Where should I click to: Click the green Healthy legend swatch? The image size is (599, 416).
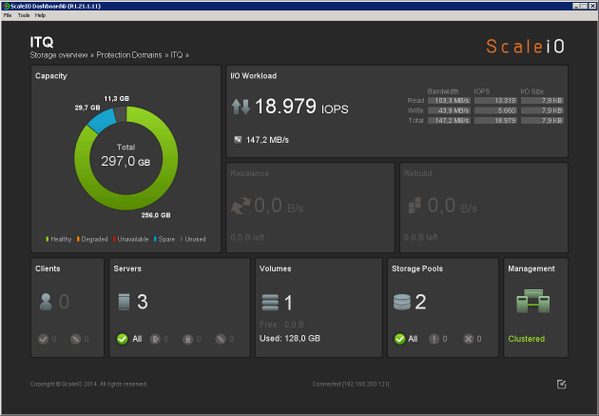pyautogui.click(x=47, y=239)
